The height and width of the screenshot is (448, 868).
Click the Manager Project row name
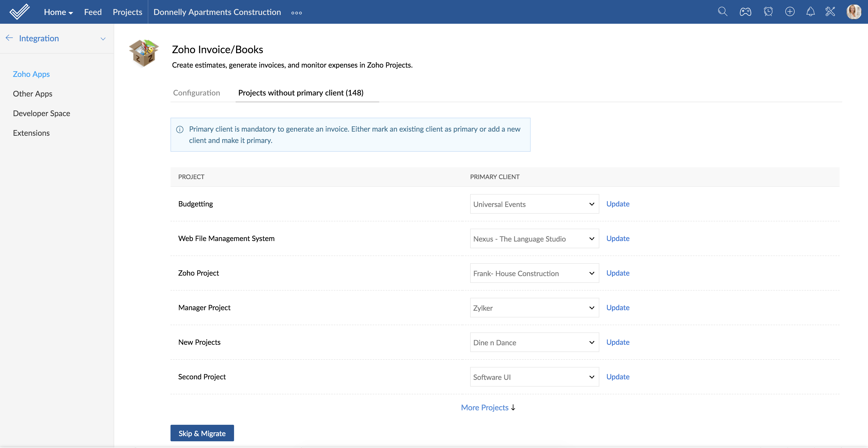(x=204, y=307)
